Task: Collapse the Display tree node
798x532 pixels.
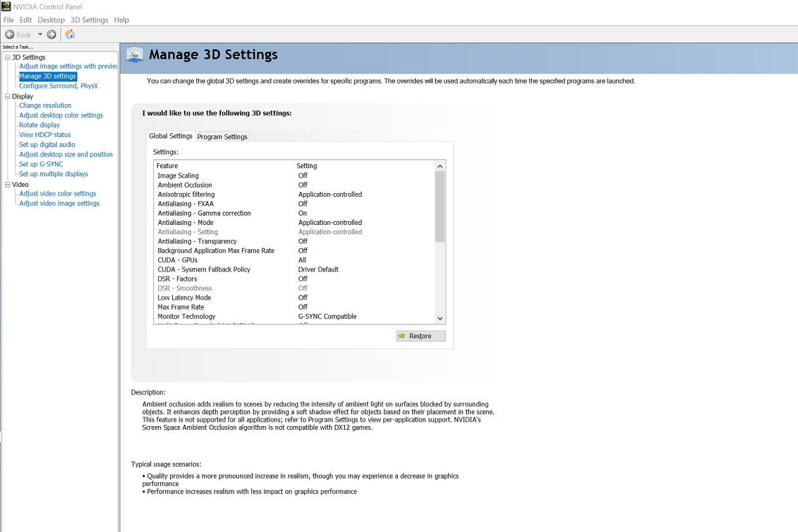Action: click(x=7, y=97)
